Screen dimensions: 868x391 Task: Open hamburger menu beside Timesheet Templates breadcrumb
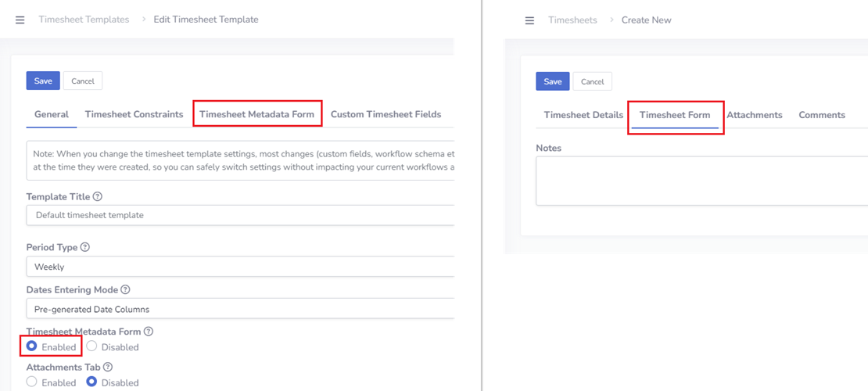[20, 20]
